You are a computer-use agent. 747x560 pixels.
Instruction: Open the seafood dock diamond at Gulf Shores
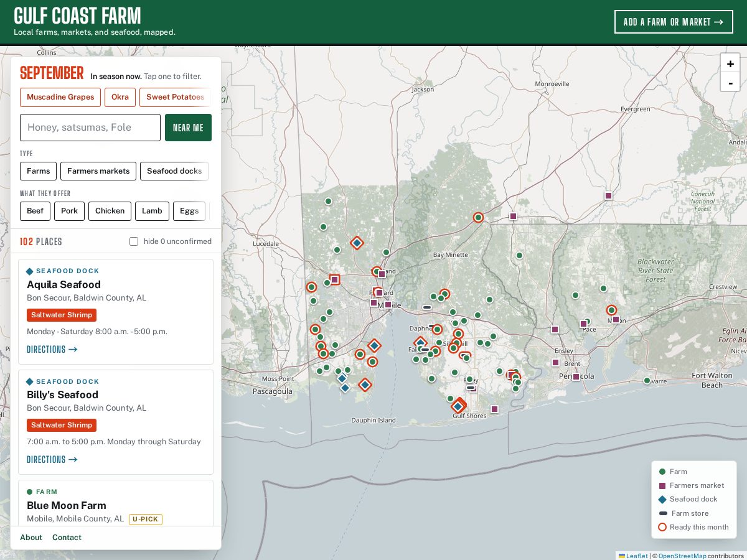458,406
